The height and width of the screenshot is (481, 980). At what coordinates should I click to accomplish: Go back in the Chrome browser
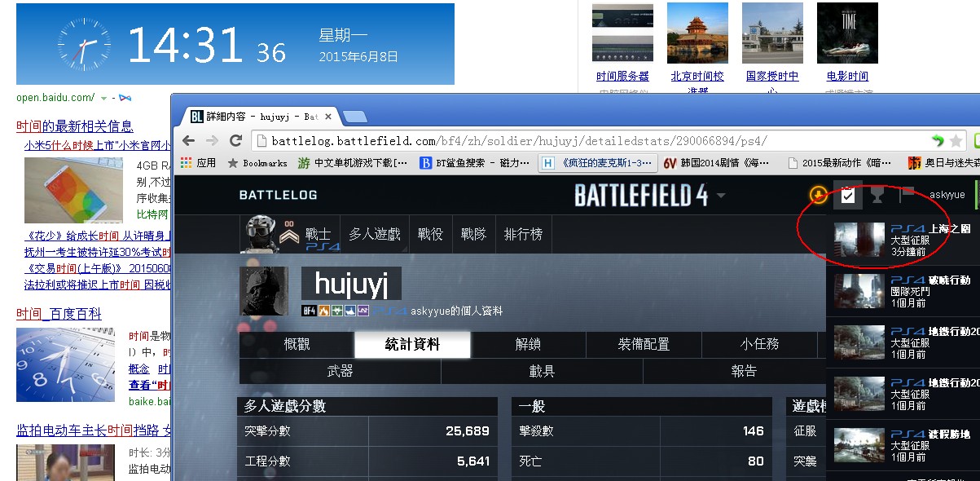click(188, 141)
